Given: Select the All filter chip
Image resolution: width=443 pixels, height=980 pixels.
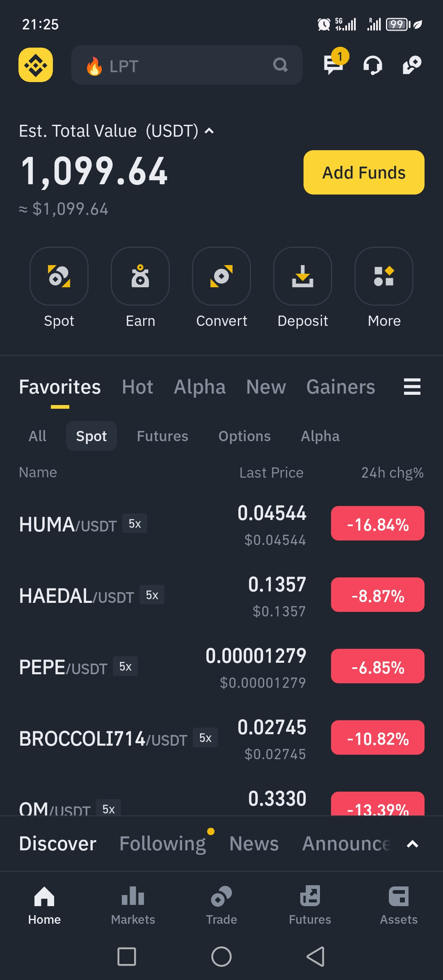Looking at the screenshot, I should (x=37, y=436).
